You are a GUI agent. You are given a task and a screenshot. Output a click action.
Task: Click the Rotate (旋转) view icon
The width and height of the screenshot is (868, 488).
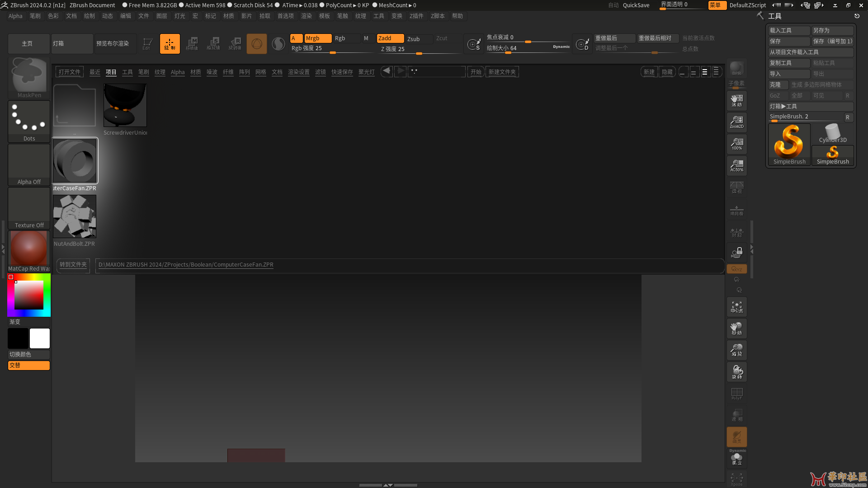coord(736,372)
